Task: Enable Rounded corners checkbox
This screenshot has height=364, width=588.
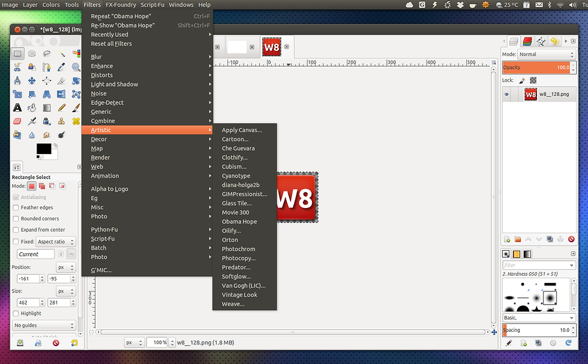Action: (16, 218)
